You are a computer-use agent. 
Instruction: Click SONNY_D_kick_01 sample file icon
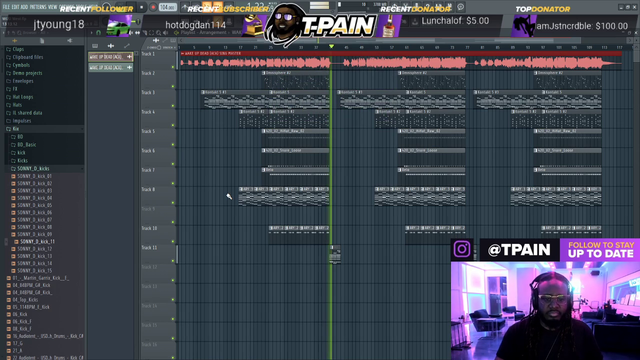(x=13, y=176)
